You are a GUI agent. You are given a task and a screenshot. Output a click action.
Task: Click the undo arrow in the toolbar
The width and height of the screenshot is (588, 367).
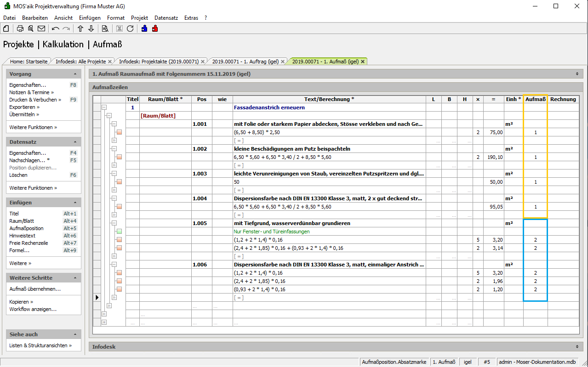(x=56, y=28)
